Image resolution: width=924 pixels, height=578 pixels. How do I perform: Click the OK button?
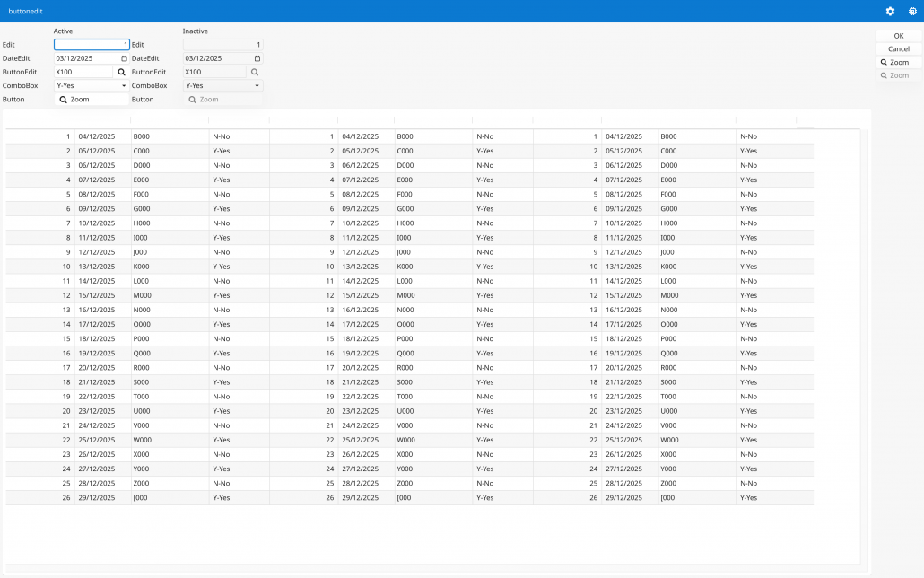(898, 36)
